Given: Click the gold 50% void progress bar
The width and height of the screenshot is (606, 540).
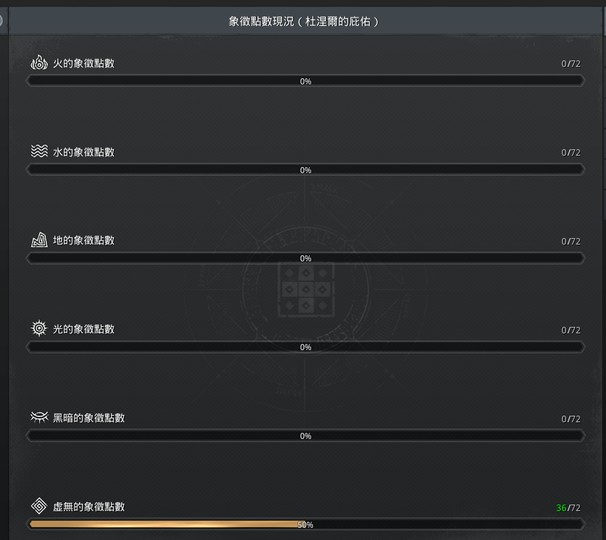Looking at the screenshot, I should pos(305,525).
